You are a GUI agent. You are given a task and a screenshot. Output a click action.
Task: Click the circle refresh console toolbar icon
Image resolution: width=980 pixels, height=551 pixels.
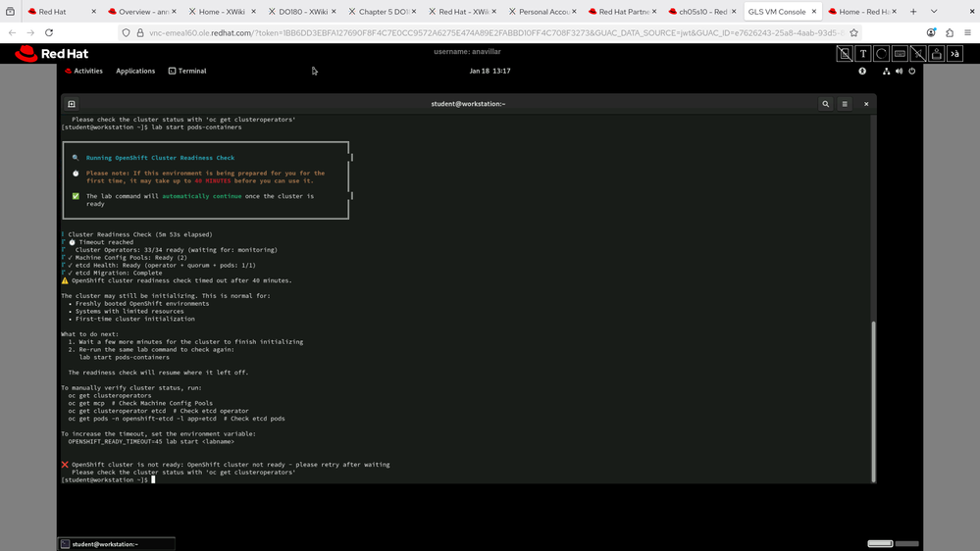881,54
